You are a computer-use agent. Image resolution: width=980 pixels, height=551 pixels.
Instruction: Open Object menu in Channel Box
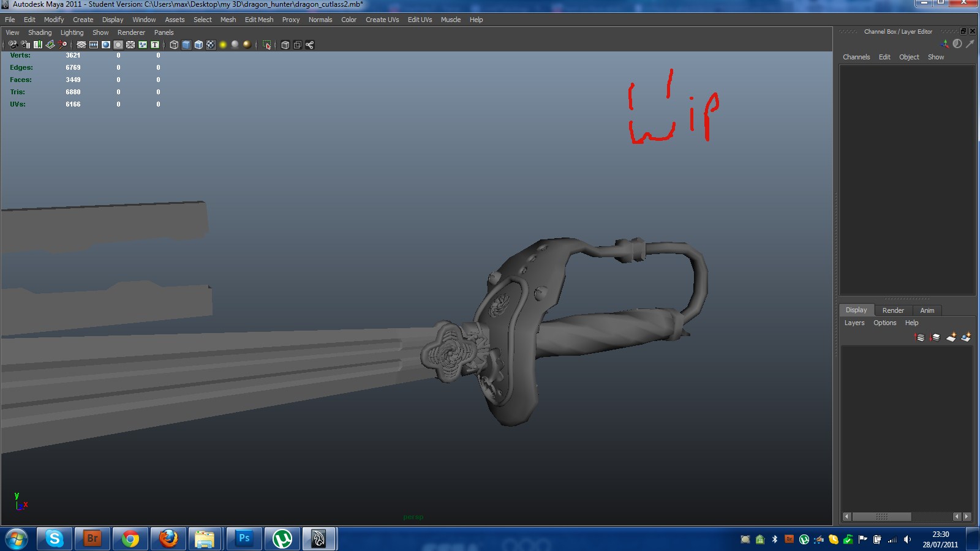pyautogui.click(x=909, y=57)
